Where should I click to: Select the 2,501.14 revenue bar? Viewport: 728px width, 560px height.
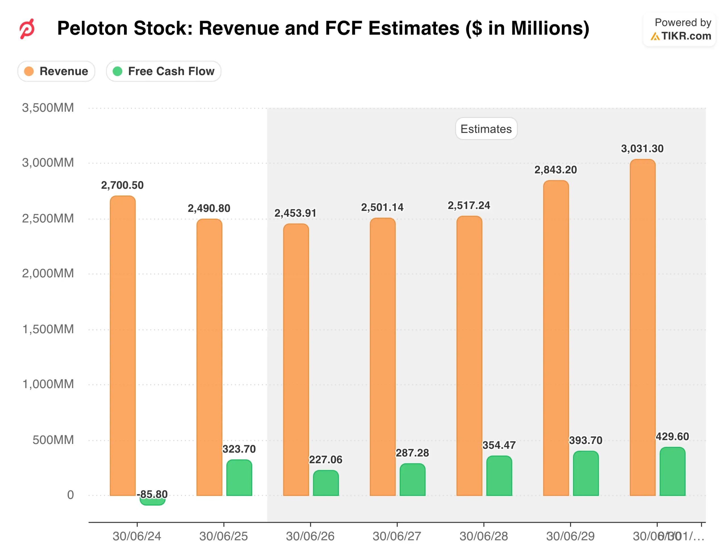point(383,357)
